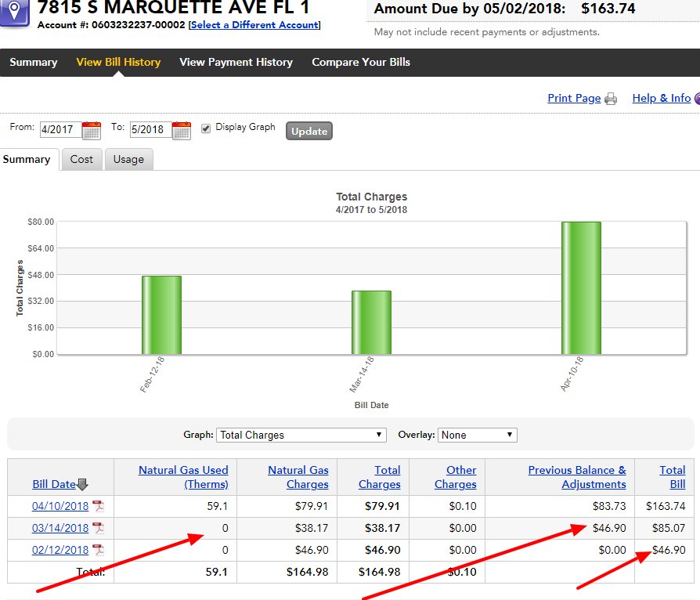The width and height of the screenshot is (700, 600).
Task: Click the $163.74 Total Bill cell
Action: tap(666, 506)
